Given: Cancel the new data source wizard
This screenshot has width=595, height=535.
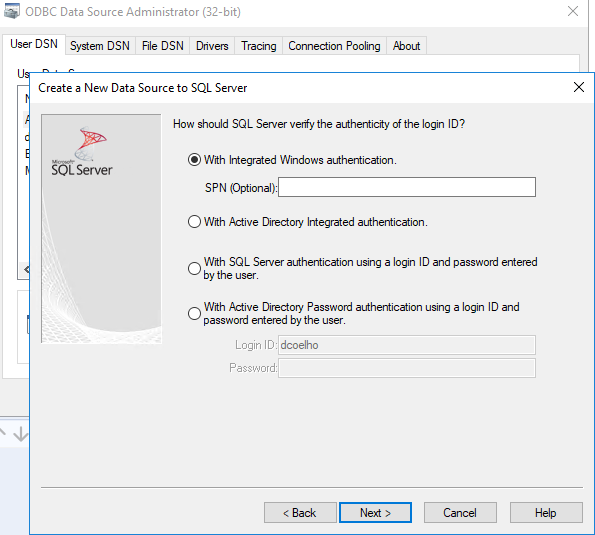Looking at the screenshot, I should 460,513.
